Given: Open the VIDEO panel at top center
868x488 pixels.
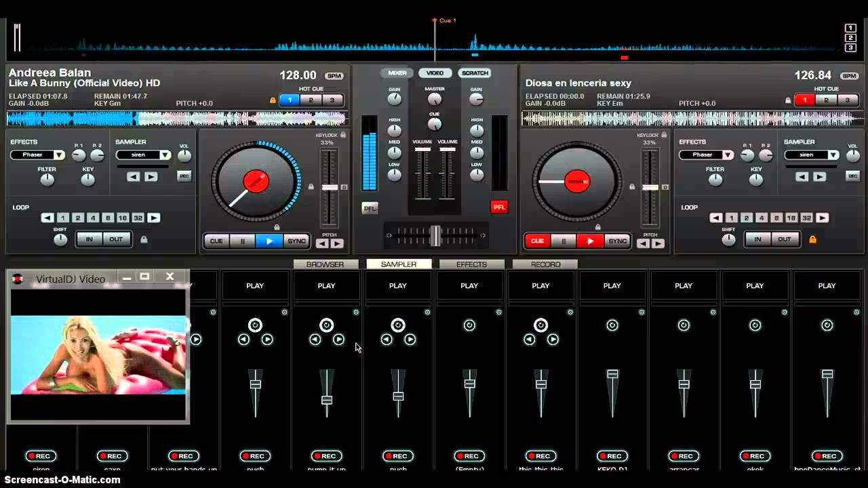Looking at the screenshot, I should [434, 73].
